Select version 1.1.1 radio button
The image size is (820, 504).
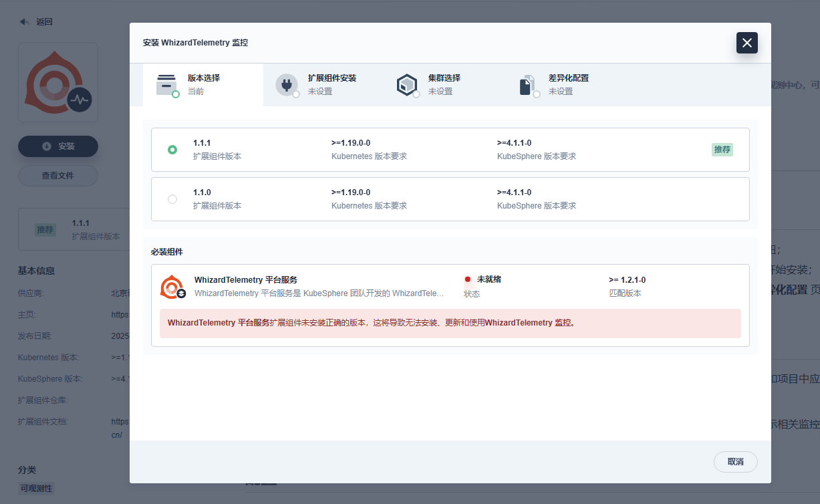click(172, 150)
